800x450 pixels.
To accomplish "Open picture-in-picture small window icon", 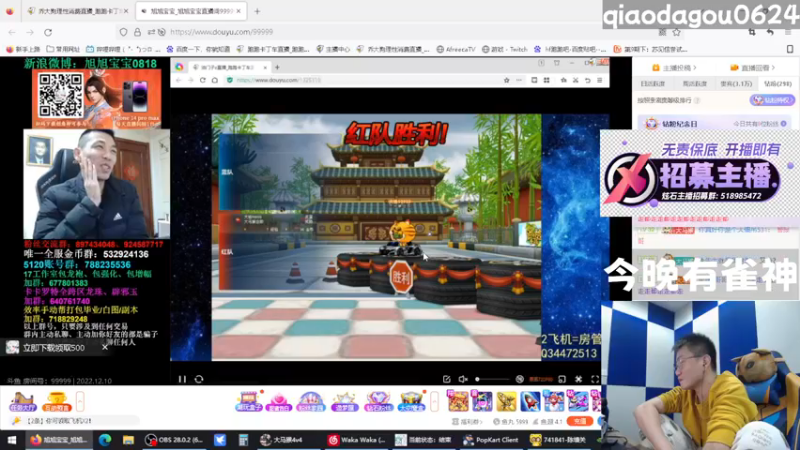I will (x=562, y=379).
